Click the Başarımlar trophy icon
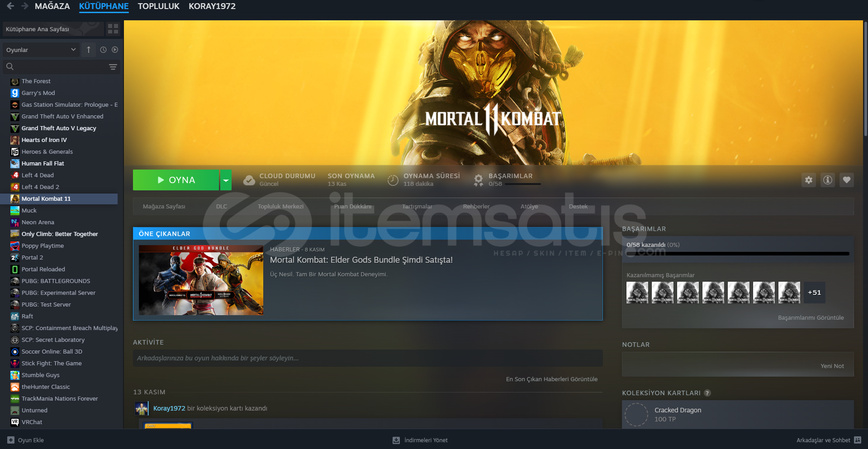This screenshot has width=868, height=449. click(478, 180)
